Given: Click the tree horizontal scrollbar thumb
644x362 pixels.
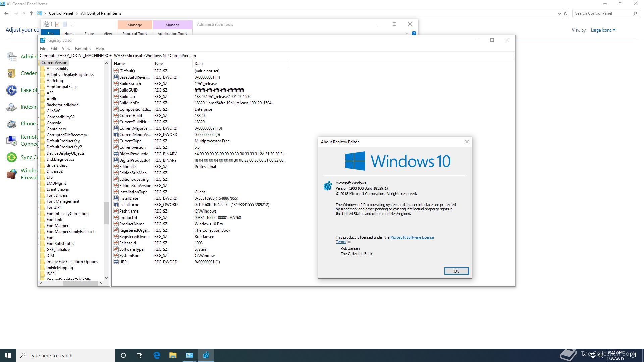Looking at the screenshot, I should tap(80, 283).
